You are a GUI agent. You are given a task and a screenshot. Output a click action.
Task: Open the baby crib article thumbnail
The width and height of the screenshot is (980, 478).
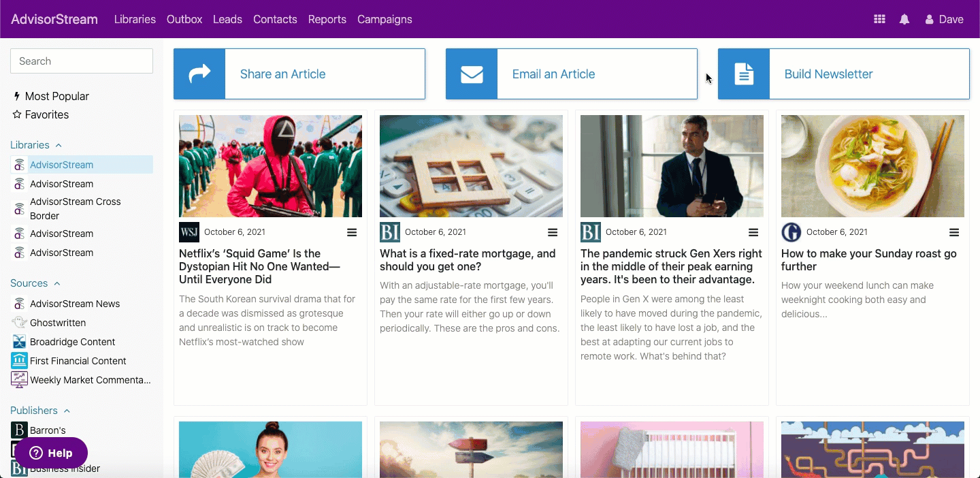672,449
